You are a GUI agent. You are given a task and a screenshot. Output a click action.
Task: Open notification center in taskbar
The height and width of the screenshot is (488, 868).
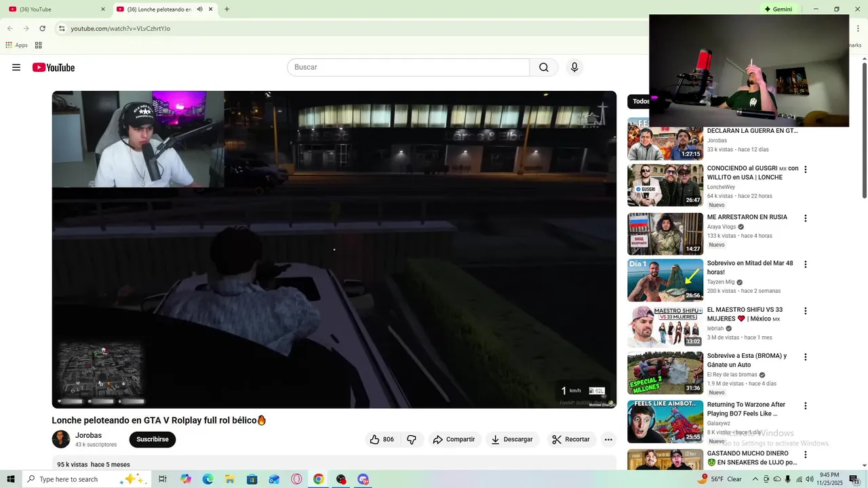855,479
